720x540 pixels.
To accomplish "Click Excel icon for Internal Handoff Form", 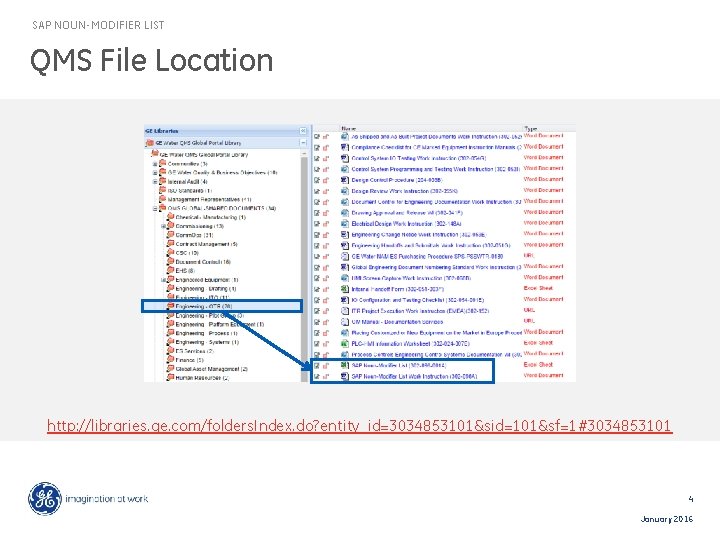I will [x=344, y=289].
